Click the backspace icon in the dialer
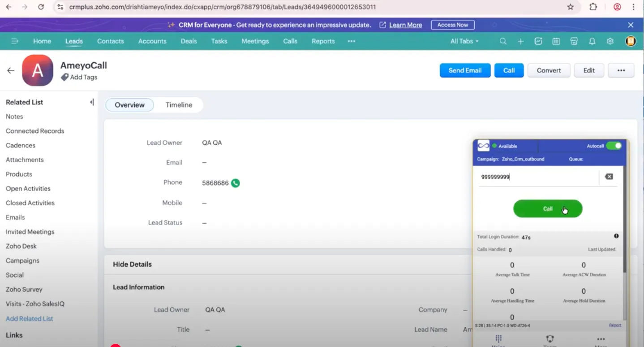Screen dimensions: 644x347 [609, 177]
